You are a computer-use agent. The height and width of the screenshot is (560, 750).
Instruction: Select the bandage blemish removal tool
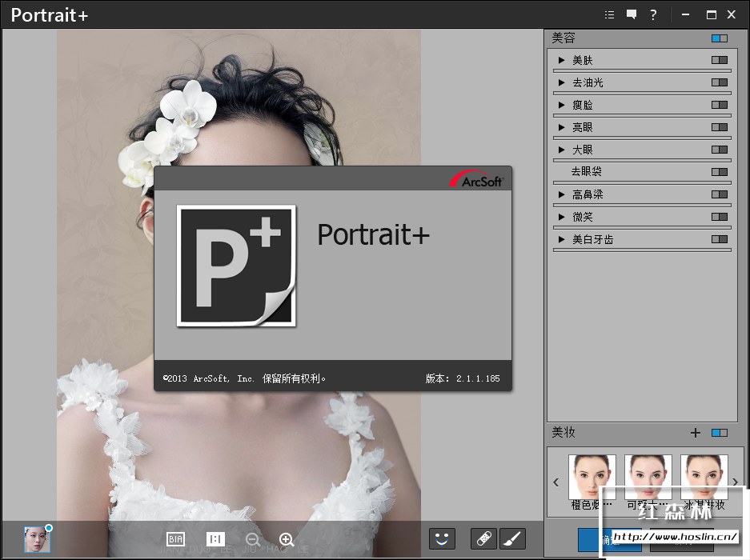click(x=483, y=539)
